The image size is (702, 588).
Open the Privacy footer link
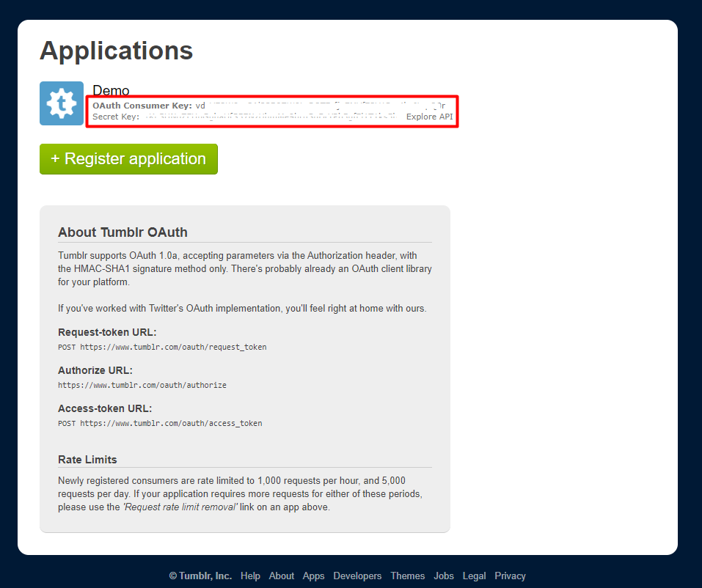point(510,576)
